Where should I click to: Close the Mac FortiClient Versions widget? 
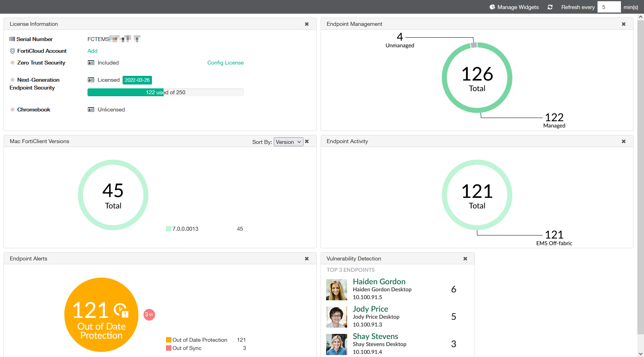tap(307, 142)
